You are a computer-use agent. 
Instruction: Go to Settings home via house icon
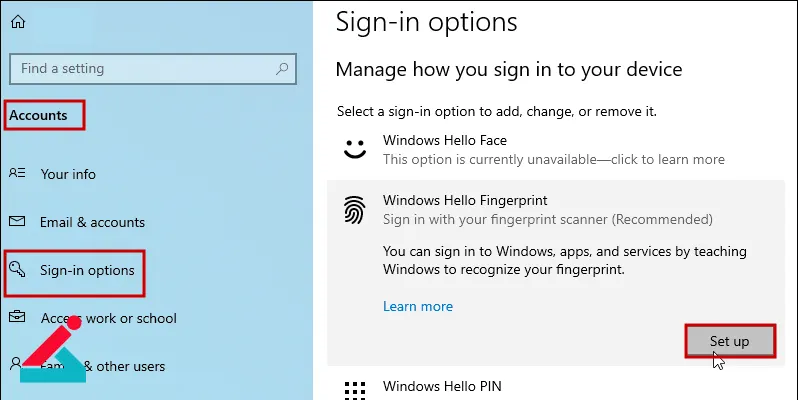point(18,22)
